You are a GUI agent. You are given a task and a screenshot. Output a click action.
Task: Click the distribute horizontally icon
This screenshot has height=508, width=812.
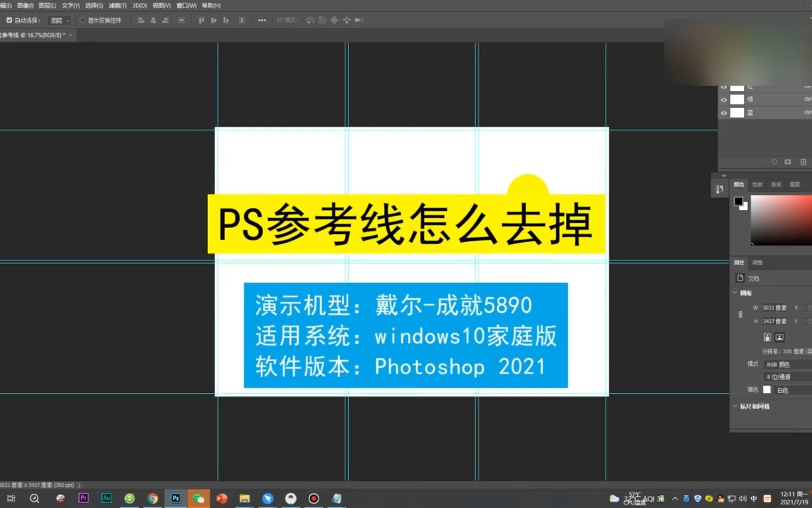(242, 20)
